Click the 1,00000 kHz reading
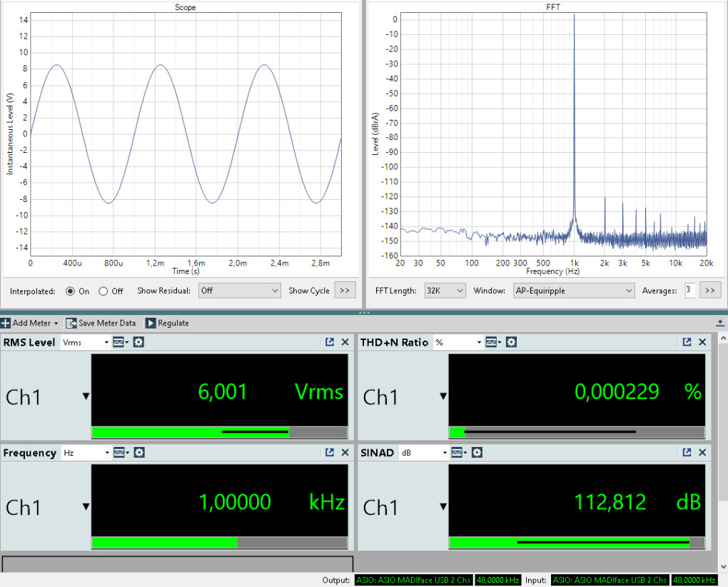728x587 pixels. (272, 502)
